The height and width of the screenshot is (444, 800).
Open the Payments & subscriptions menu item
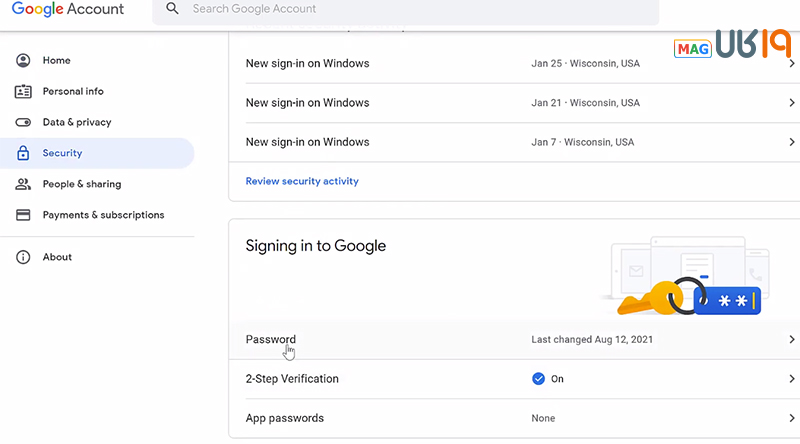(x=103, y=215)
